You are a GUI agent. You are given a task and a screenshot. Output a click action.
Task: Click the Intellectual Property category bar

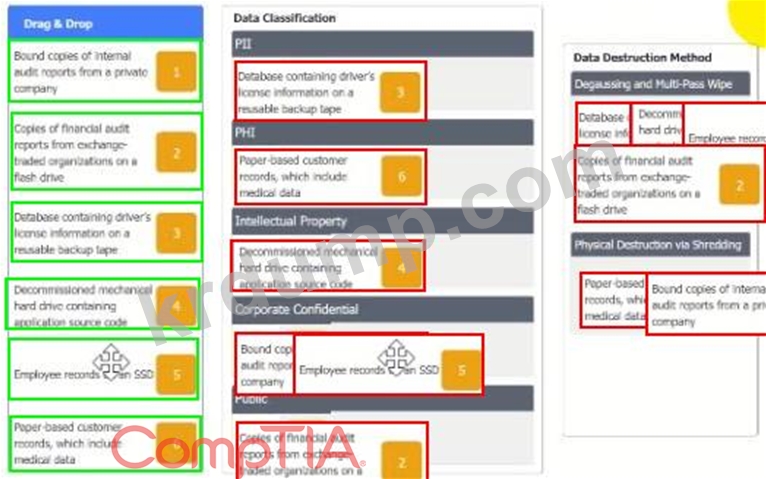click(382, 221)
